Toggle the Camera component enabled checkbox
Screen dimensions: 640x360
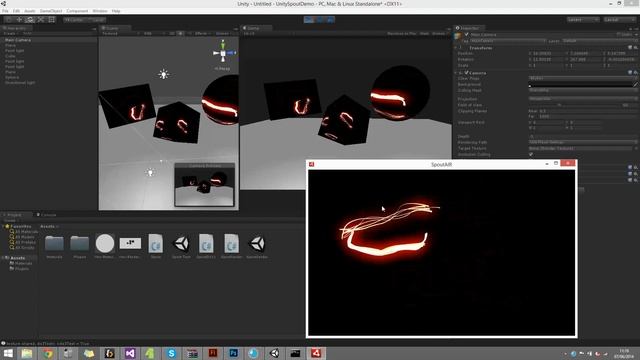pos(467,73)
